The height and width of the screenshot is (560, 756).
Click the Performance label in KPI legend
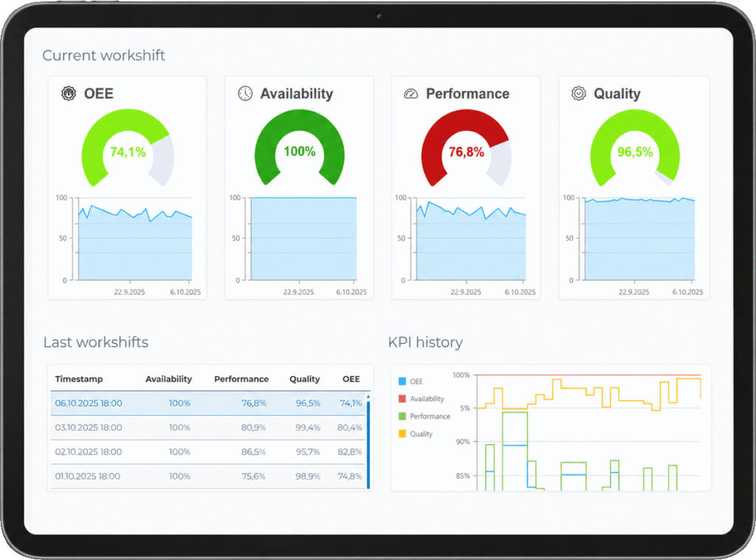pyautogui.click(x=430, y=416)
